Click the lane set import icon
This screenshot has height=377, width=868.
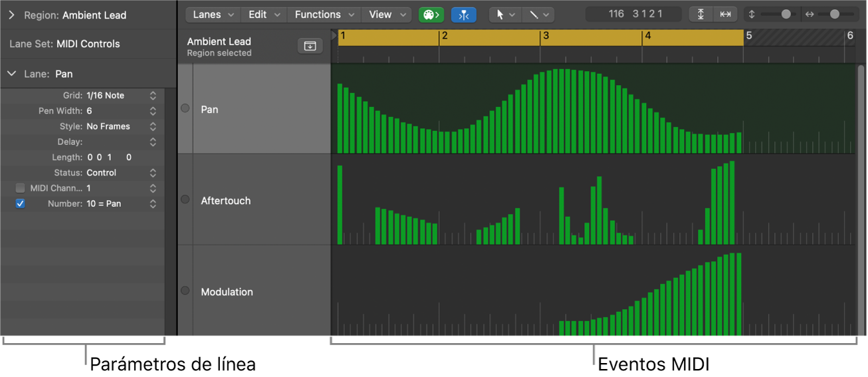coord(310,46)
